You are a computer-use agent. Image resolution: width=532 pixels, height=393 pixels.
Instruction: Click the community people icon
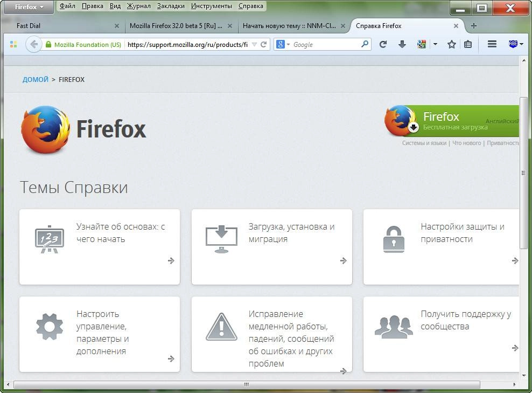pyautogui.click(x=394, y=327)
